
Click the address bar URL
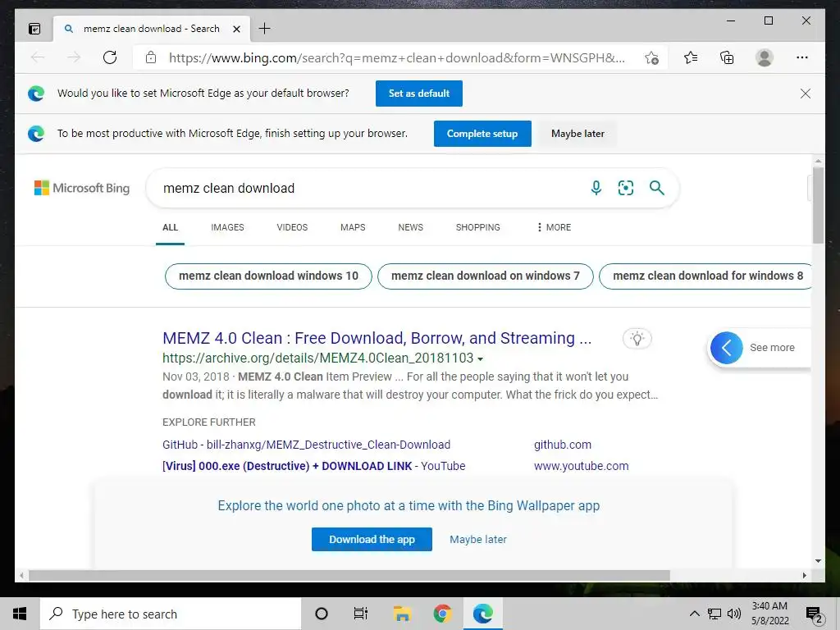(396, 58)
